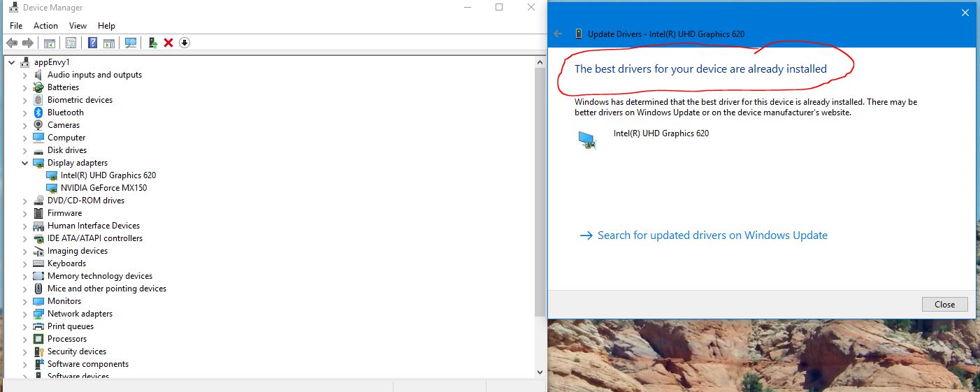Collapse the Display adapters category

(25, 163)
